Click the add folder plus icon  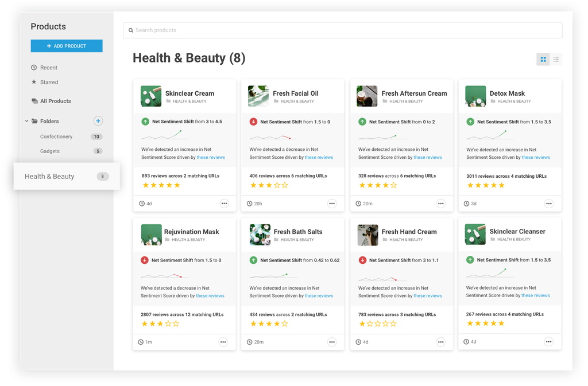98,121
